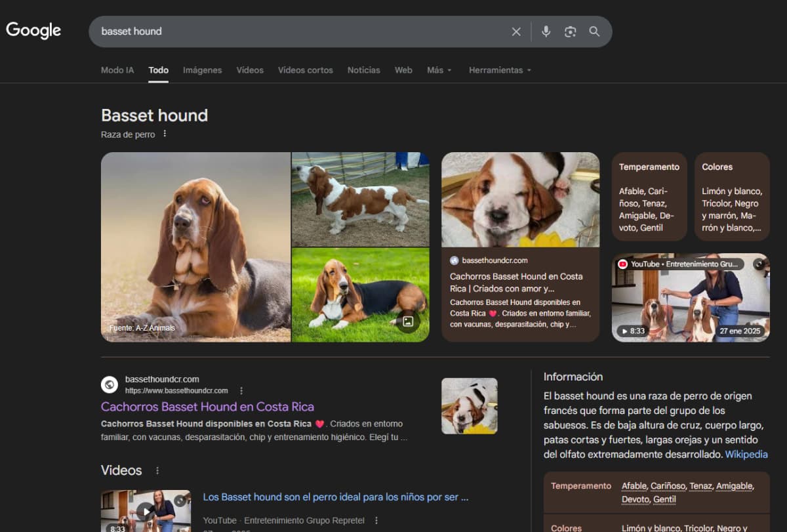Viewport: 787px width, 532px height.
Task: Open the three-dot menu beside Raza de perro
Action: click(x=165, y=134)
